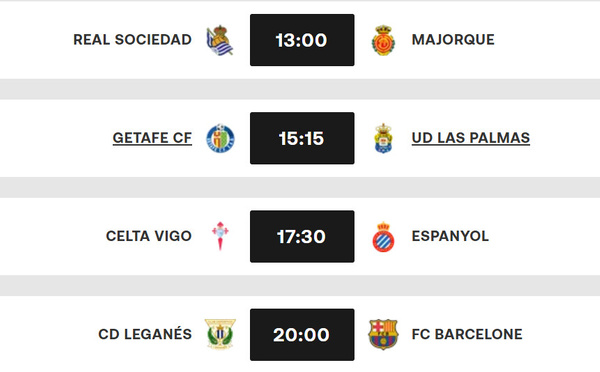The width and height of the screenshot is (600, 372).
Task: Open the Getafe CF team link
Action: [x=152, y=138]
